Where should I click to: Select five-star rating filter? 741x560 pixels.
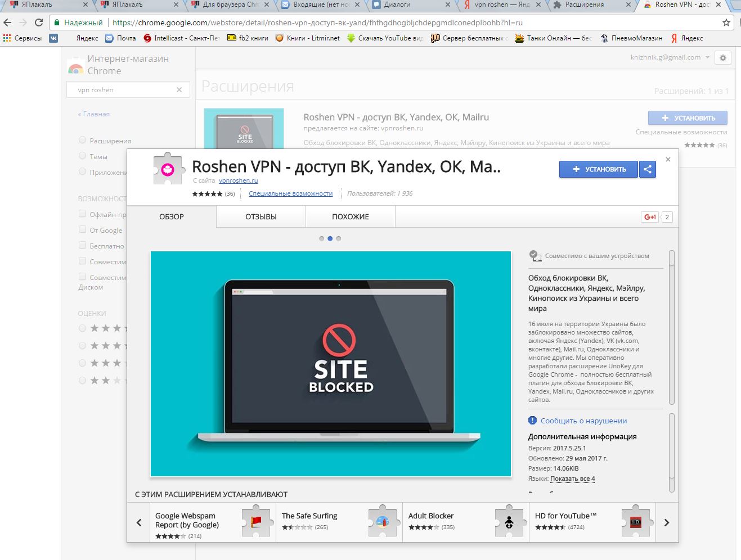(83, 328)
